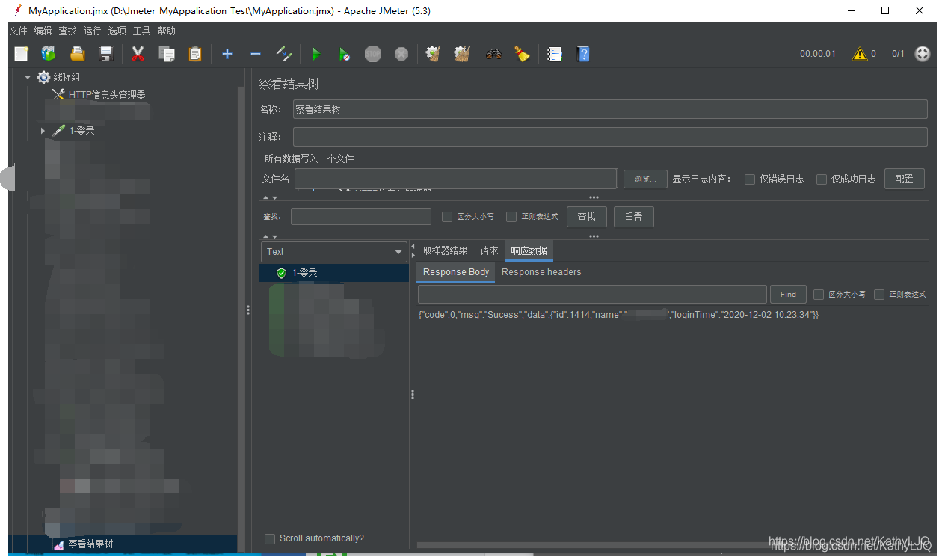Reset the search with the brush icon
The image size is (939, 560).
pyautogui.click(x=522, y=54)
